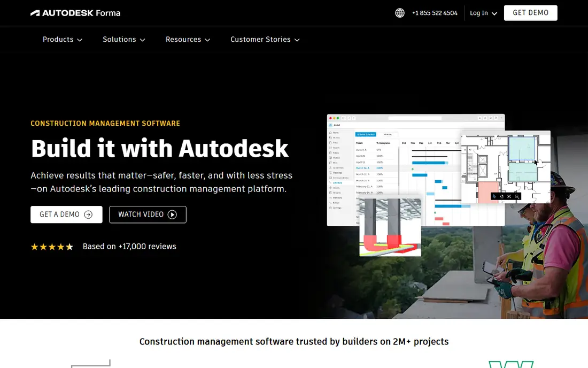This screenshot has height=368, width=588.
Task: Click the floor plan drawing image
Action: pos(506,167)
